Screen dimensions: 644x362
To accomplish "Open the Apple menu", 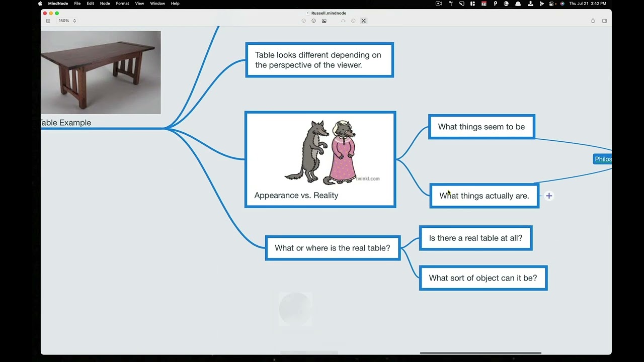I will [41, 4].
